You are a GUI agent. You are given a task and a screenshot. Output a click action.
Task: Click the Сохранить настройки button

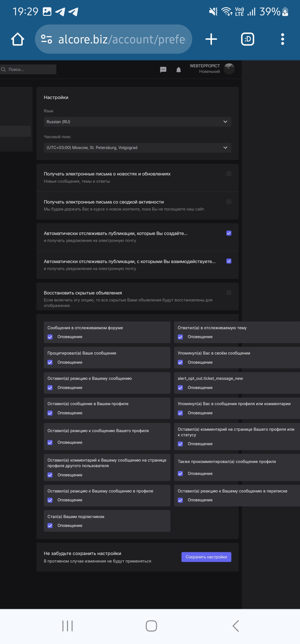206,557
